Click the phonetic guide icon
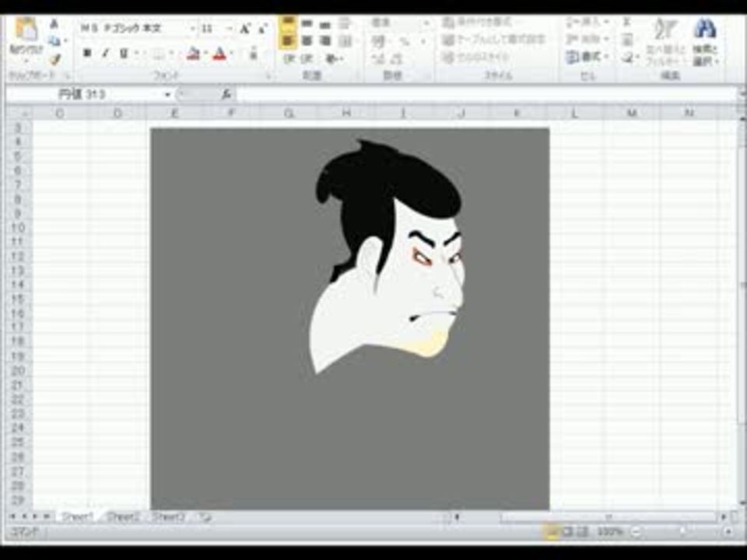Viewport: 747px width, 560px height. click(254, 53)
